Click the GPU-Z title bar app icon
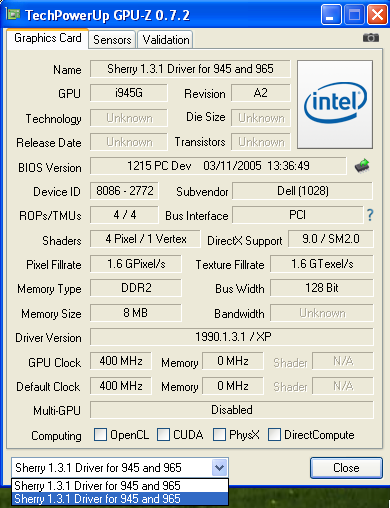This screenshot has width=390, height=508. point(13,14)
